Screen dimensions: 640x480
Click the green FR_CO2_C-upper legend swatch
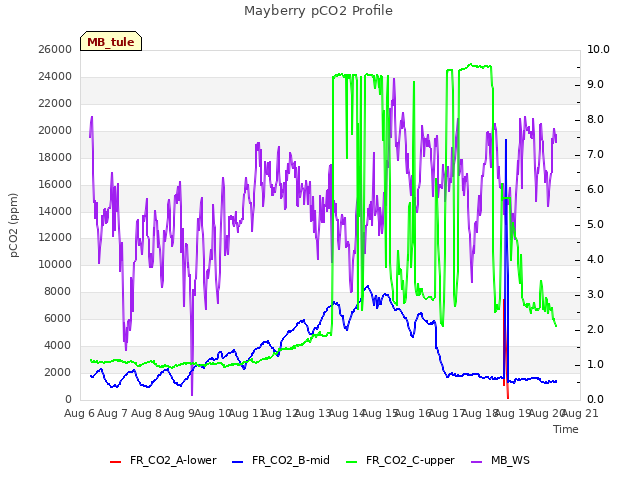pos(351,462)
